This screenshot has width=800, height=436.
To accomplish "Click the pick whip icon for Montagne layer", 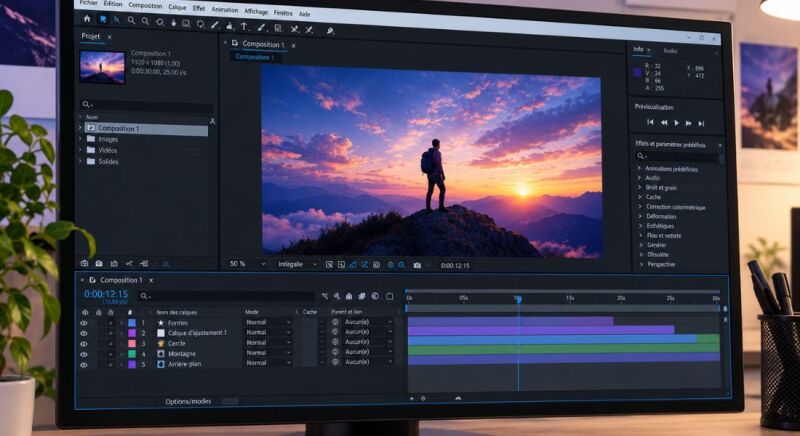I will click(335, 352).
